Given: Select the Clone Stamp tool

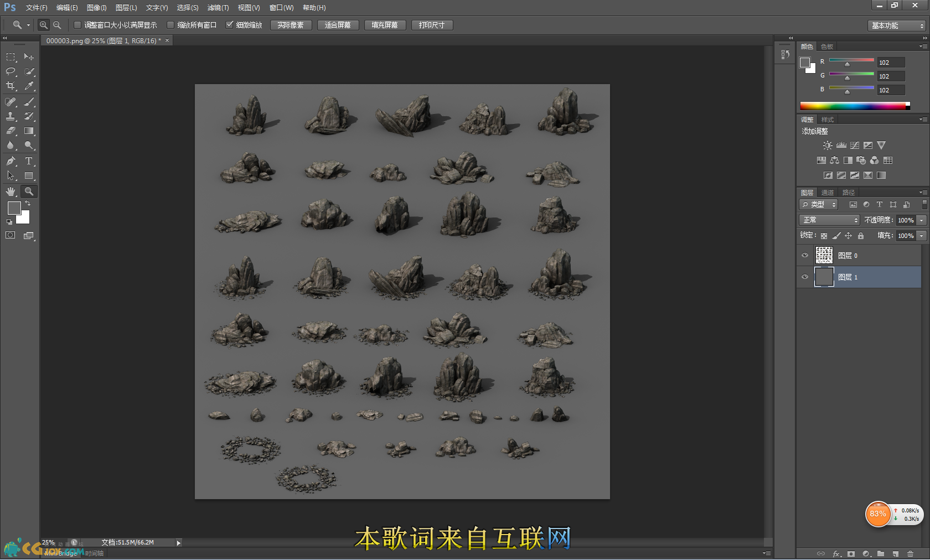Looking at the screenshot, I should coord(11,116).
